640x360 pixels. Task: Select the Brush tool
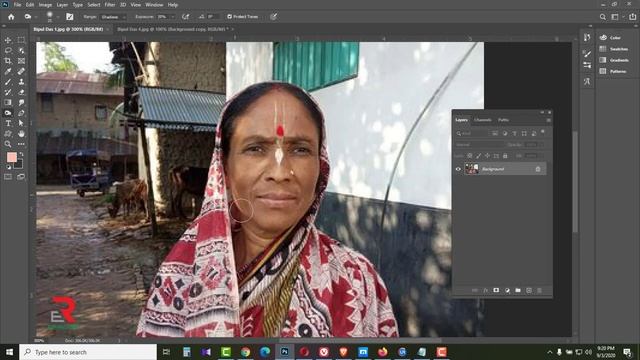8,82
